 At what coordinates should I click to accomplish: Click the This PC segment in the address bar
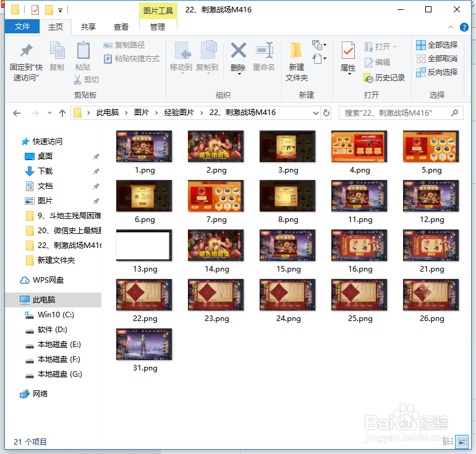click(108, 113)
